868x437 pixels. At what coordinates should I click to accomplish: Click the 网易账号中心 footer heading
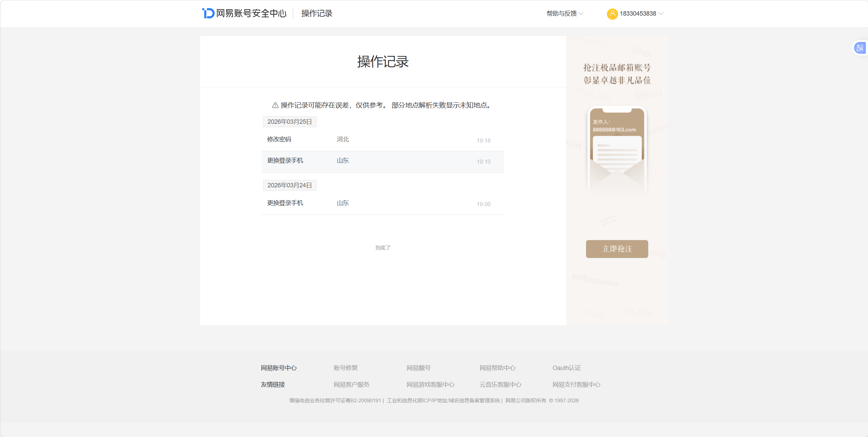click(279, 368)
